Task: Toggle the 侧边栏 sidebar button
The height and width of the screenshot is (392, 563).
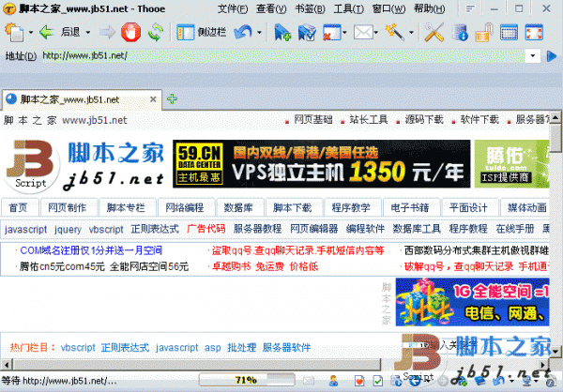Action: point(202,32)
